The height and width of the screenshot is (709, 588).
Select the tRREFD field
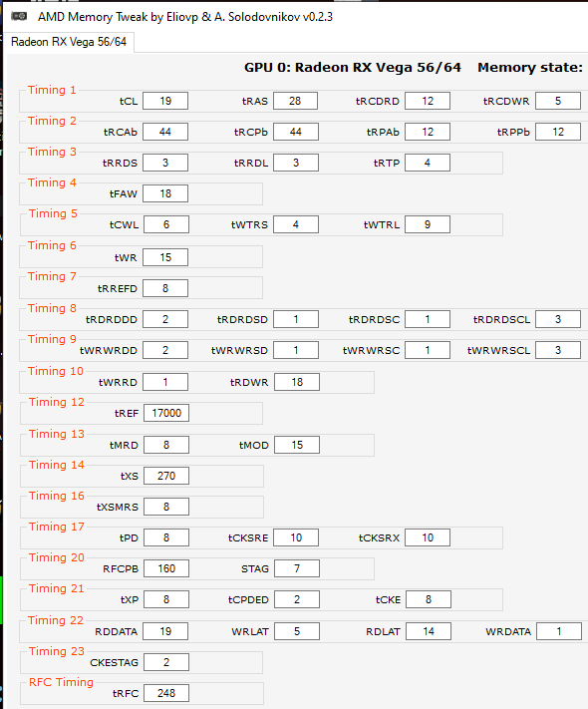coord(165,288)
